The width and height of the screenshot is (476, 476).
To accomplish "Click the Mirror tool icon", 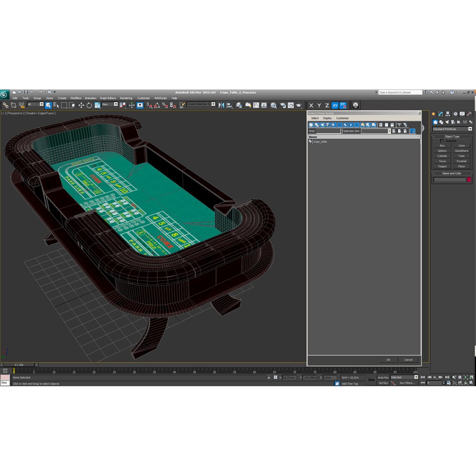I will coord(221,105).
